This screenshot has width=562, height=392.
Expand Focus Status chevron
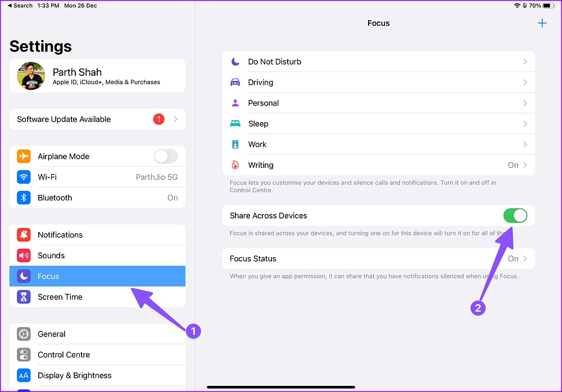[525, 259]
